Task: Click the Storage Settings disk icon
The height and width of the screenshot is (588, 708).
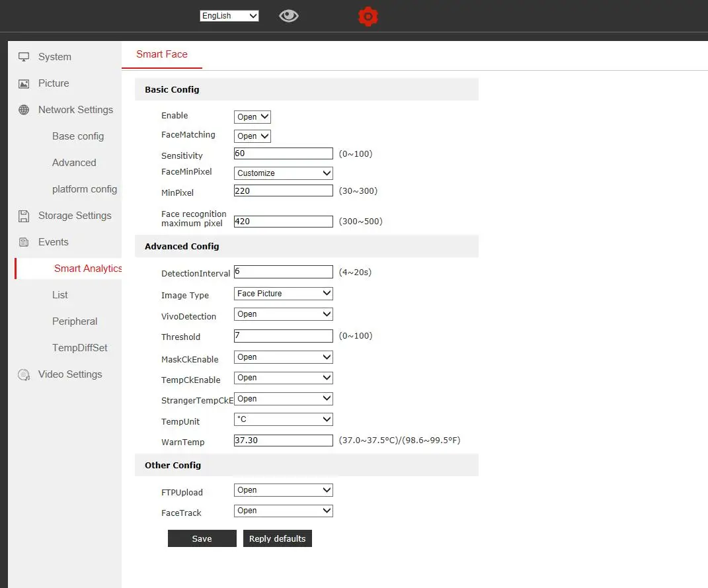Action: [24, 216]
